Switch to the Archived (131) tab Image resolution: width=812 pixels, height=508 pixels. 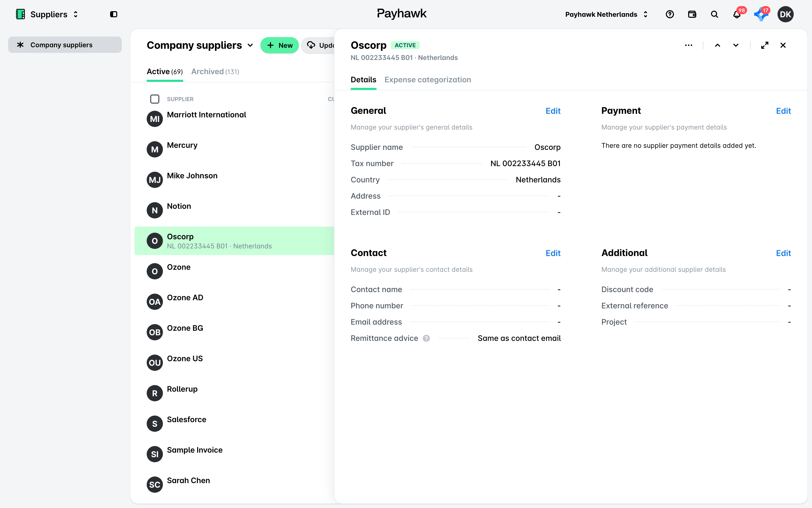tap(215, 72)
